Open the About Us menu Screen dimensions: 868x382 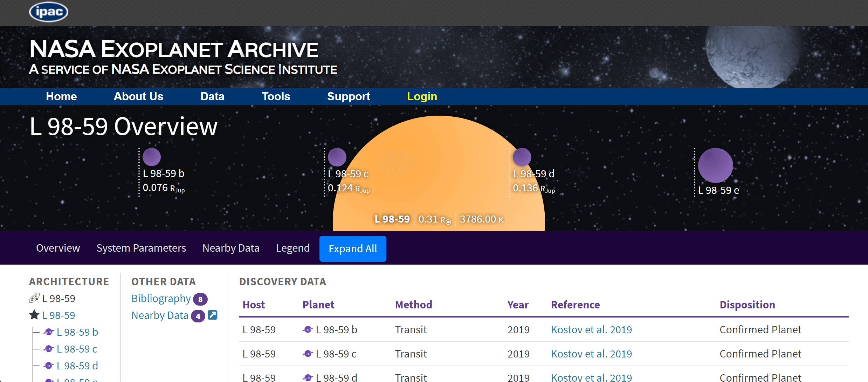tap(138, 96)
